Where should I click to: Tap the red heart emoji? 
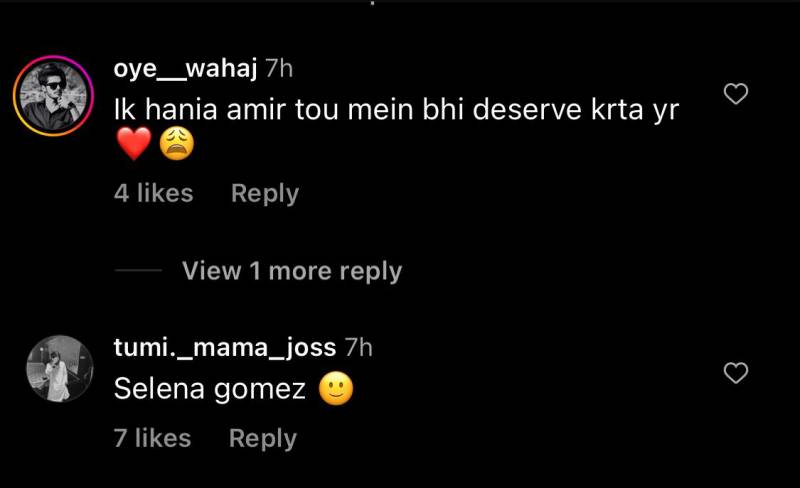134,143
